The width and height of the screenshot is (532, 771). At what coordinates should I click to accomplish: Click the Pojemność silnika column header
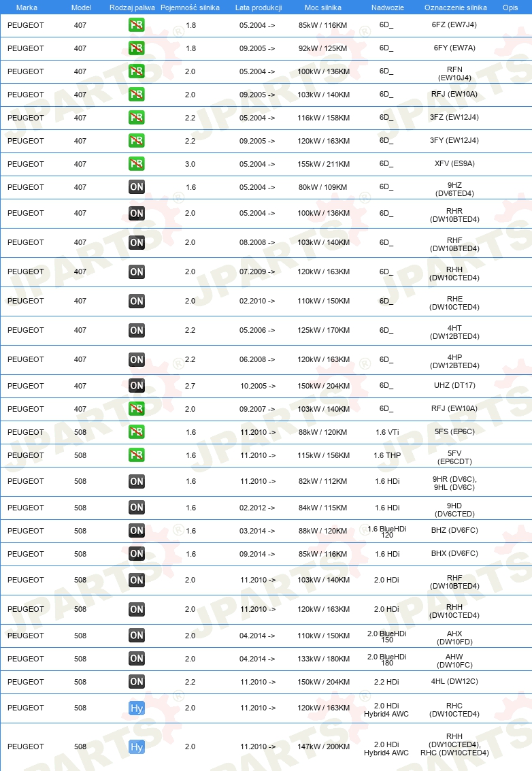(x=190, y=7)
